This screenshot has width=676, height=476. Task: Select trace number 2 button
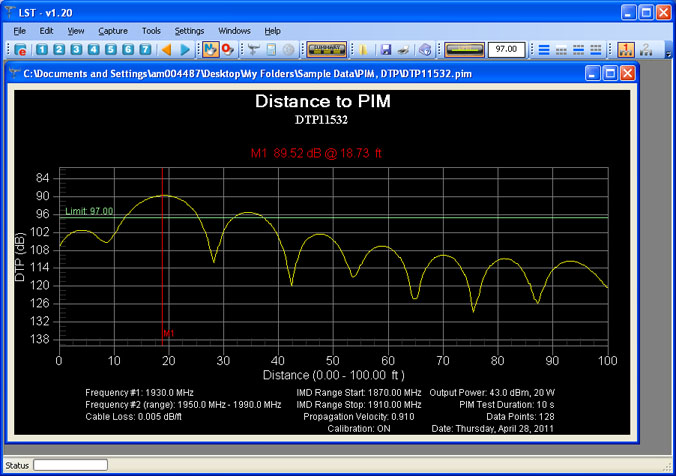[59, 50]
